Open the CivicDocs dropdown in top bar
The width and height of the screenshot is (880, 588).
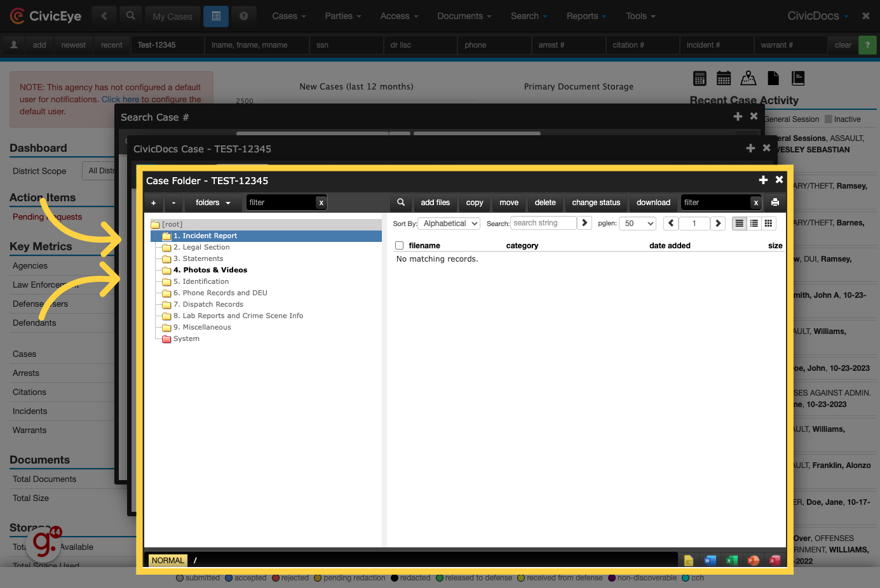tap(818, 16)
